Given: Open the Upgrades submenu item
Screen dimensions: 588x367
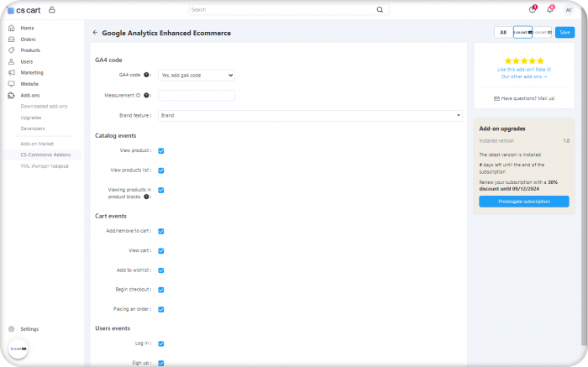Looking at the screenshot, I should pyautogui.click(x=31, y=118).
